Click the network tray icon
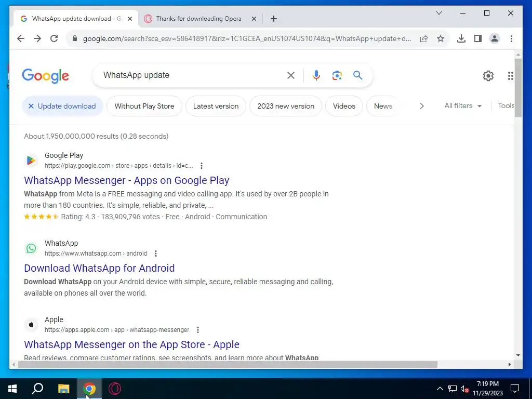Image resolution: width=532 pixels, height=399 pixels. click(453, 389)
